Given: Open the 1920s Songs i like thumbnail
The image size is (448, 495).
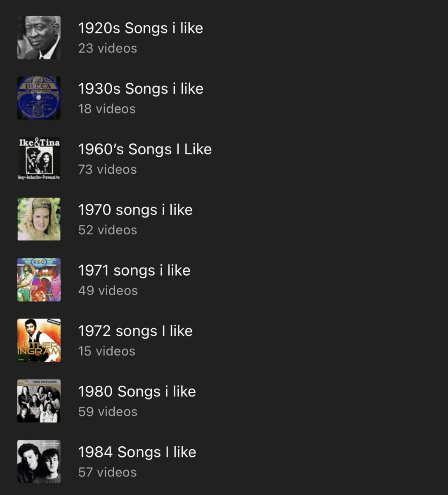Looking at the screenshot, I should coord(39,38).
